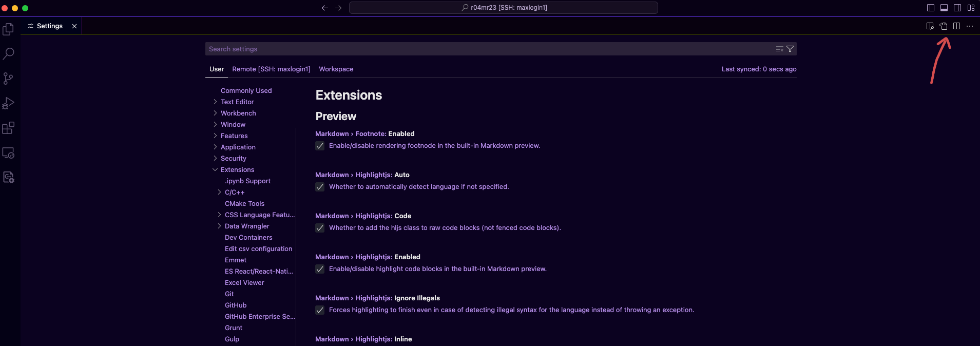Click the bottom activity bar icon below Remote Explorer
Screen dimensions: 980x346
click(8, 178)
